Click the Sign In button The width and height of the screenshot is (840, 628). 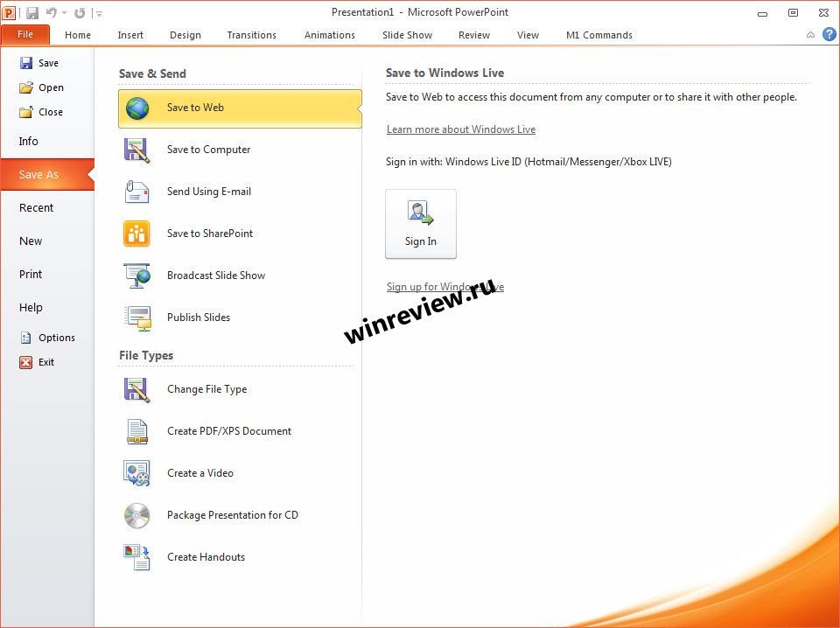(421, 224)
